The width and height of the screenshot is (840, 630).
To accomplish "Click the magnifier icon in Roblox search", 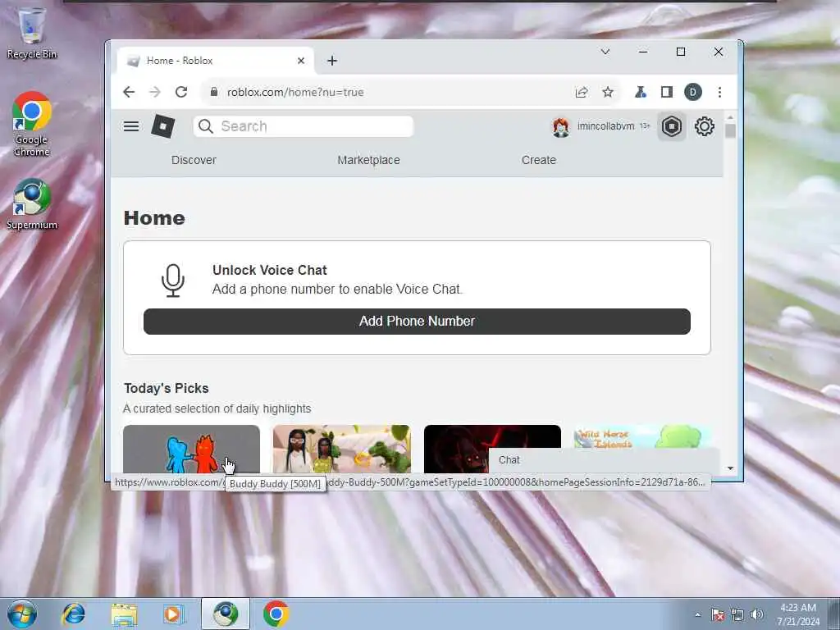I will [x=206, y=126].
